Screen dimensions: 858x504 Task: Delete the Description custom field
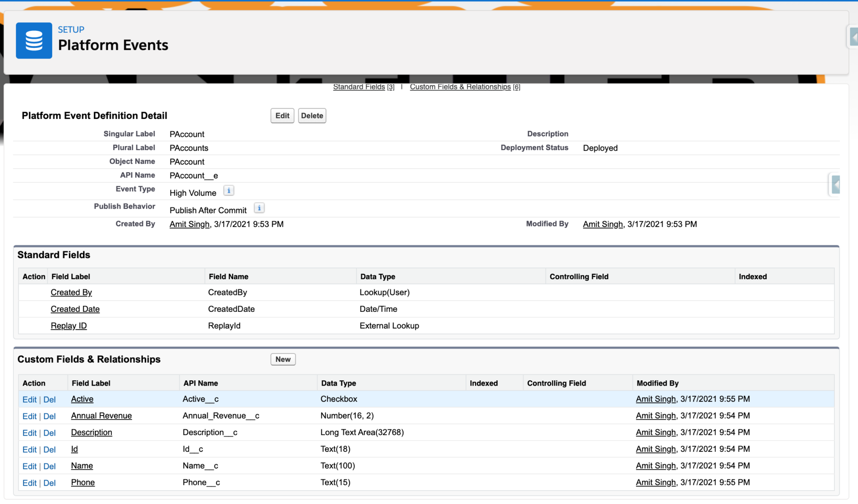click(50, 433)
